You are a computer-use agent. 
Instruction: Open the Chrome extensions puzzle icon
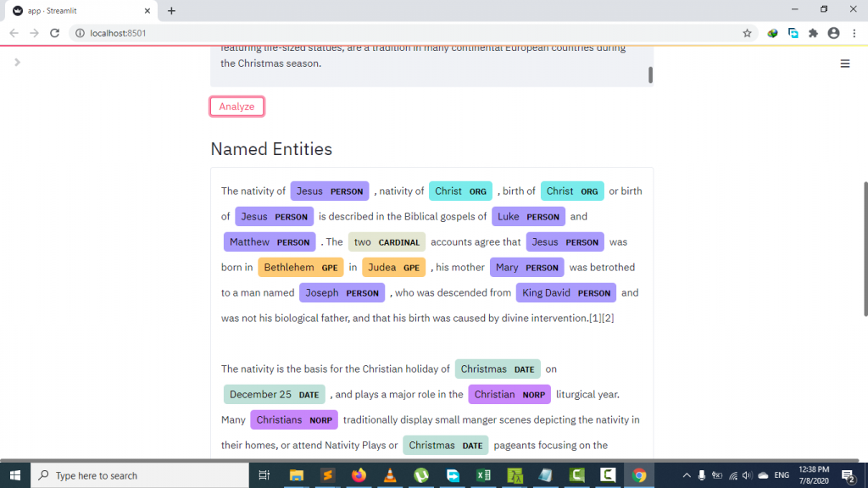click(x=813, y=32)
